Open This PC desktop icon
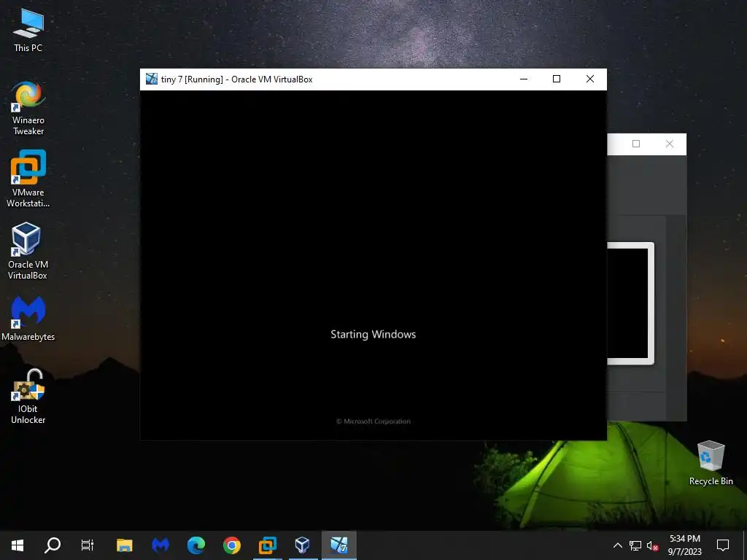Screen dimensions: 747x560 28,31
